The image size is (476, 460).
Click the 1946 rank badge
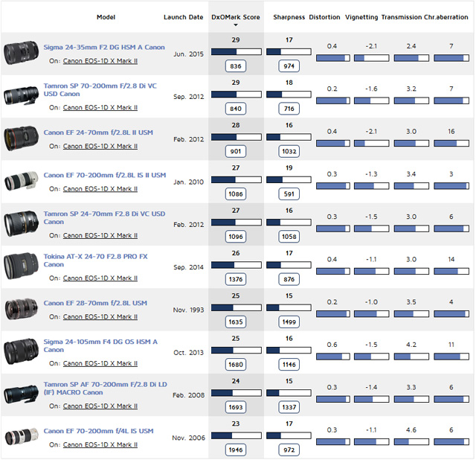(236, 450)
